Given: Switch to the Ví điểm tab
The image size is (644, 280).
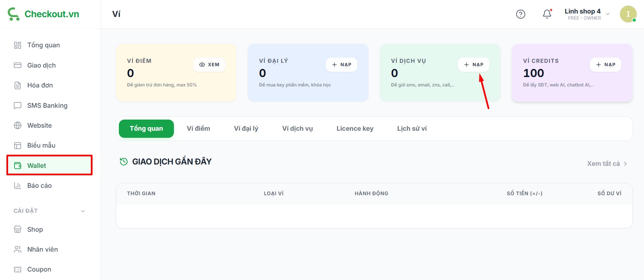Looking at the screenshot, I should coord(198,129).
